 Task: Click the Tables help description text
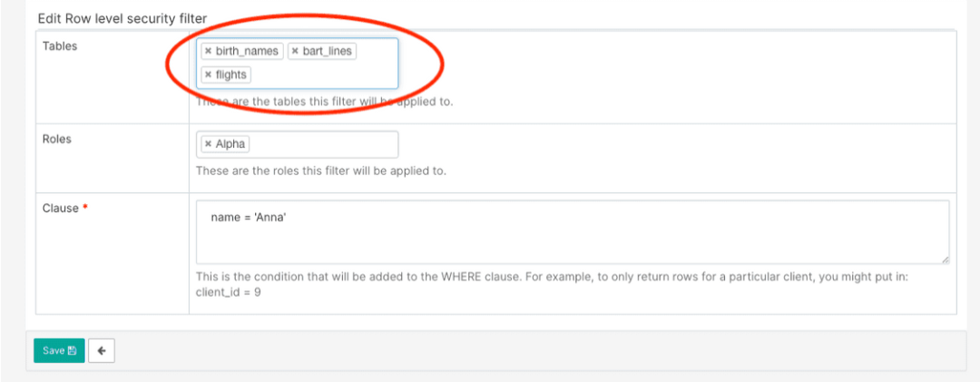click(325, 102)
